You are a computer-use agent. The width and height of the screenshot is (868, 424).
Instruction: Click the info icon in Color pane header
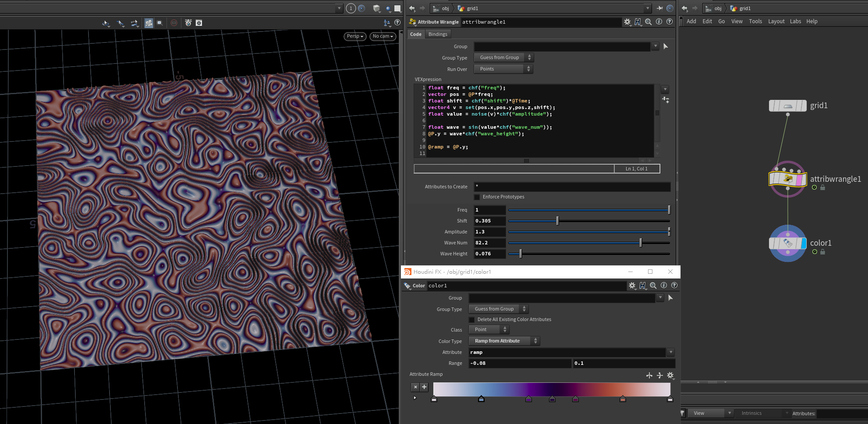664,286
